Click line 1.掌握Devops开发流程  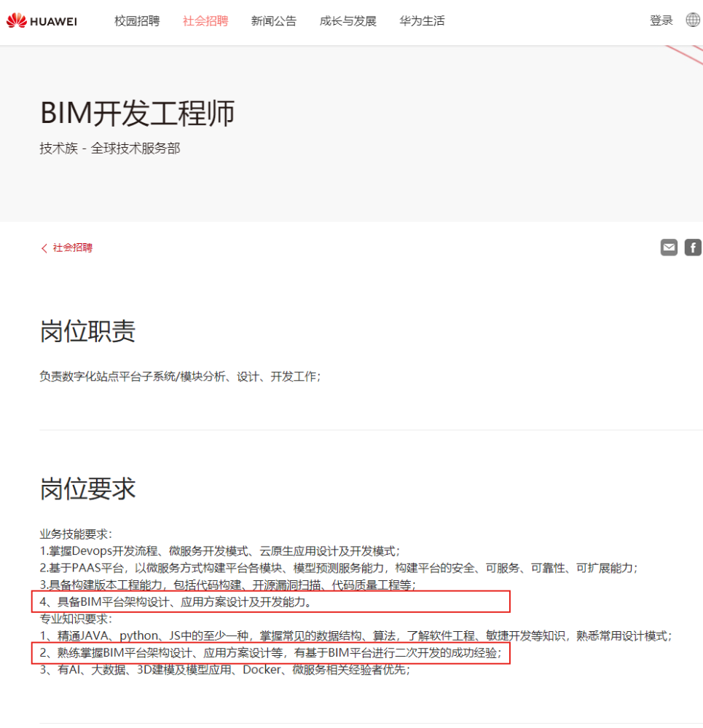point(220,551)
